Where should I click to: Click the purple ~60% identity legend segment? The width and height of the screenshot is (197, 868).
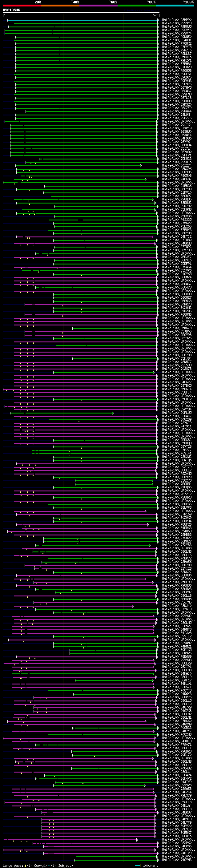click(98, 6)
